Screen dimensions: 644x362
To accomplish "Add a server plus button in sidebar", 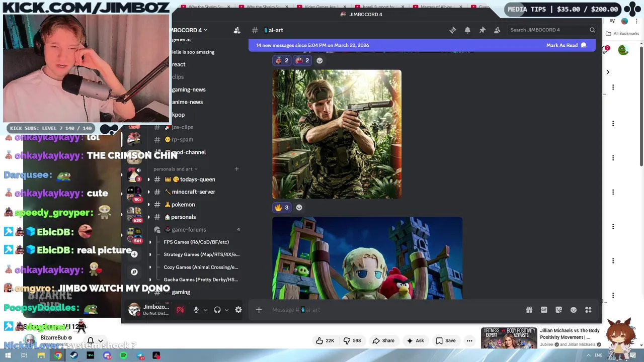I will (x=134, y=254).
